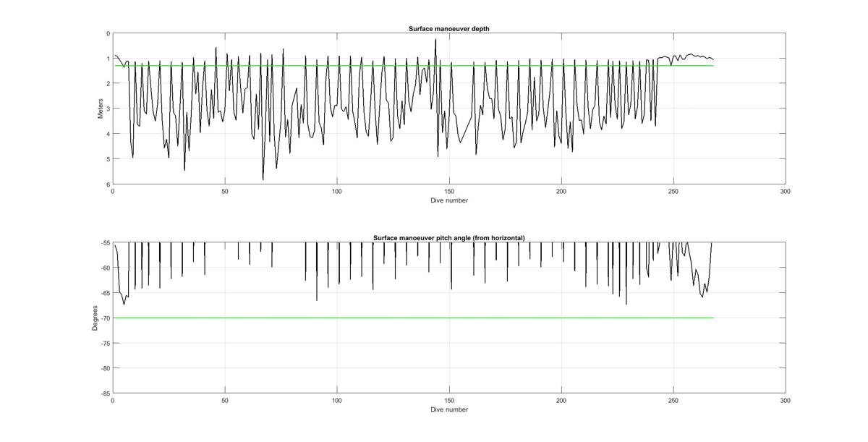Click y-axis tick "6" on the depth plot
This screenshot has height=442, width=868.
pyautogui.click(x=109, y=184)
